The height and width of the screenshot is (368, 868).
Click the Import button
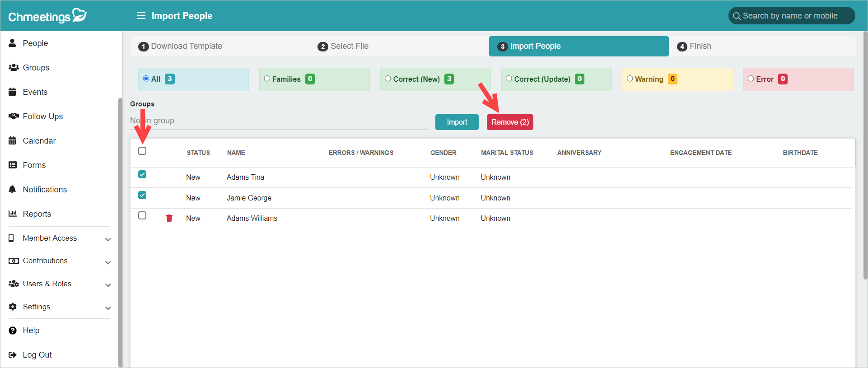tap(457, 122)
